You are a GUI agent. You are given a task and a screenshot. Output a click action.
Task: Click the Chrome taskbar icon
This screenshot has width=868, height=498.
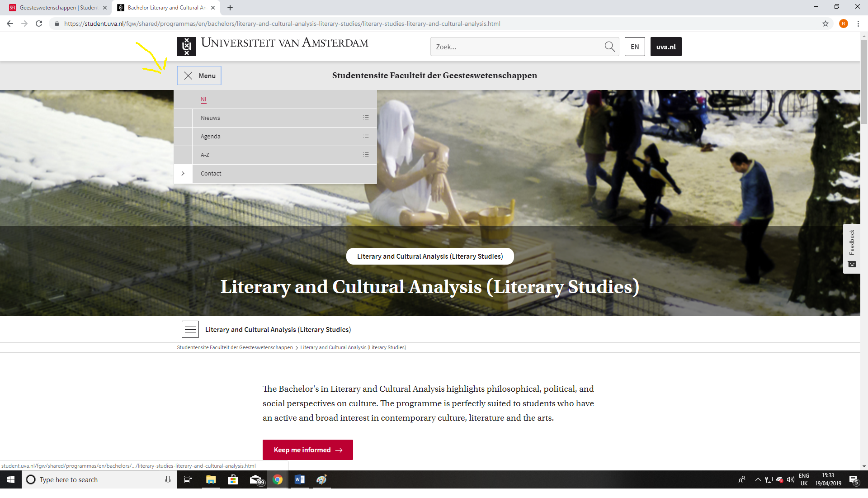278,479
